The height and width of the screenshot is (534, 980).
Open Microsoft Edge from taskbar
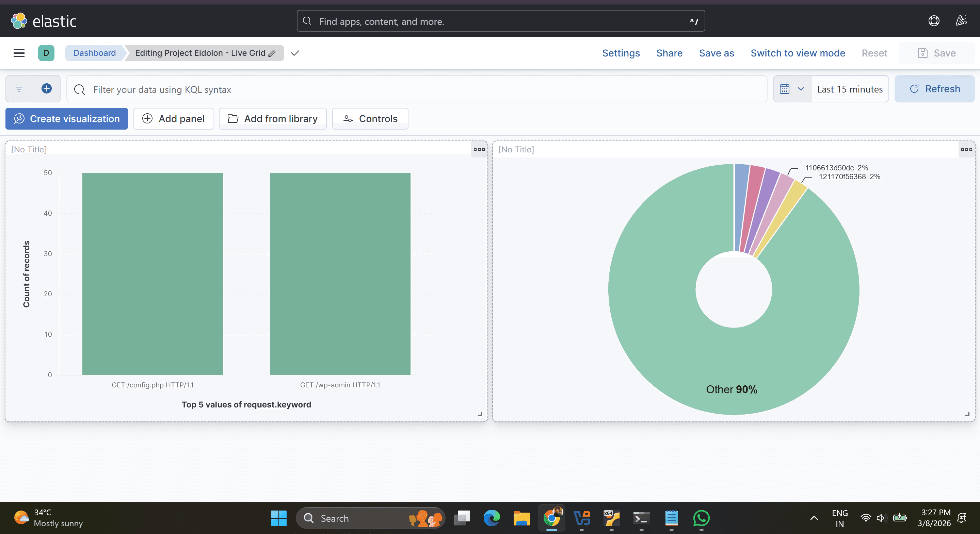click(492, 518)
